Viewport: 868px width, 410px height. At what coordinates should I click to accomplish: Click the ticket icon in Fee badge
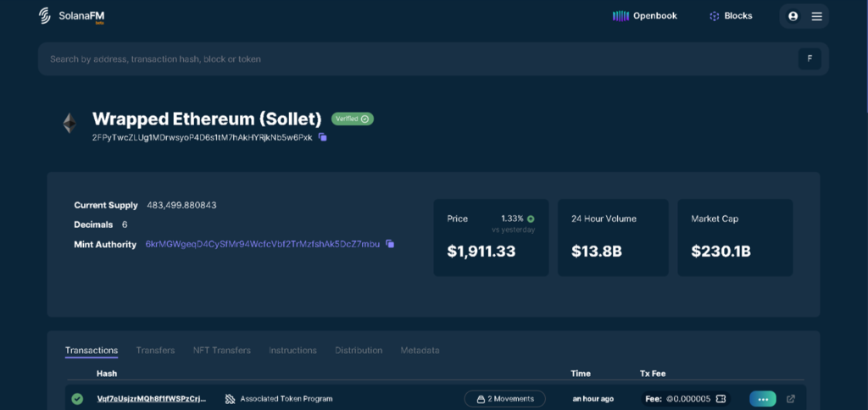coord(721,399)
